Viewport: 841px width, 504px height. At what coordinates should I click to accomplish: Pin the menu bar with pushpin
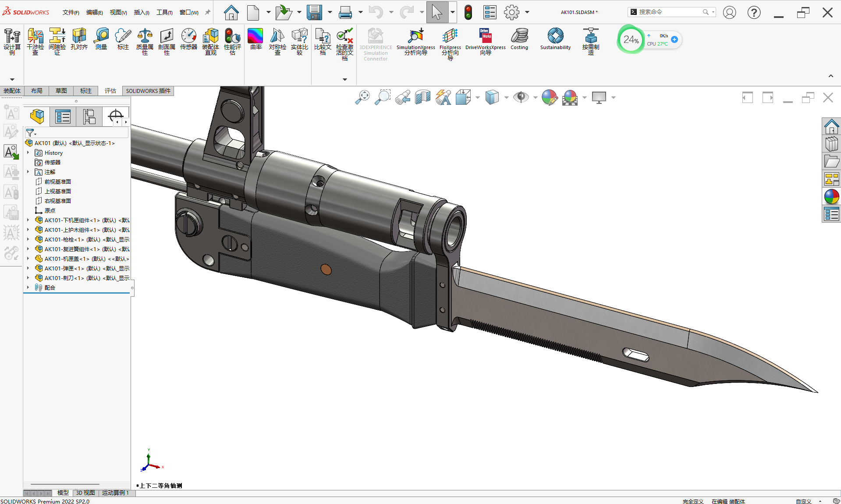point(208,12)
